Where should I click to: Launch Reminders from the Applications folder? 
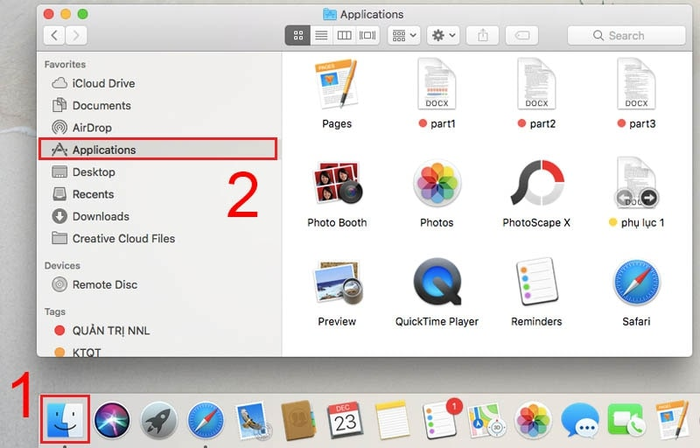coord(537,285)
